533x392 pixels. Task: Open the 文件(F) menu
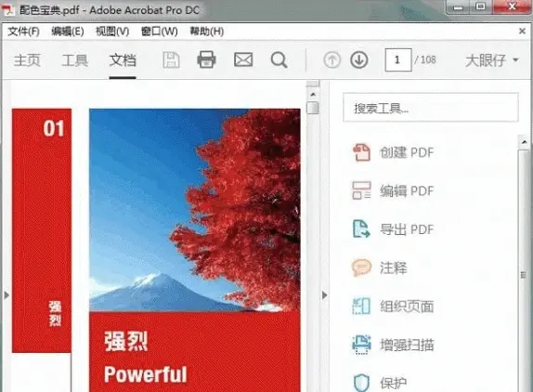point(23,32)
